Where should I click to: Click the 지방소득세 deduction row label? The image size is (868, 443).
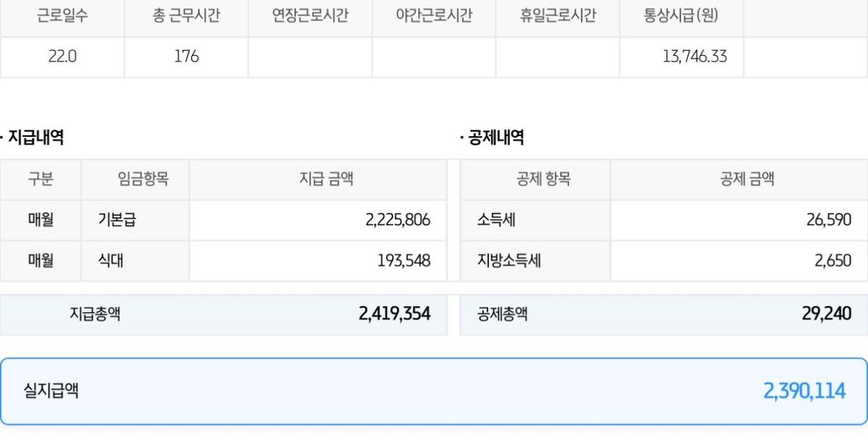coord(509,260)
